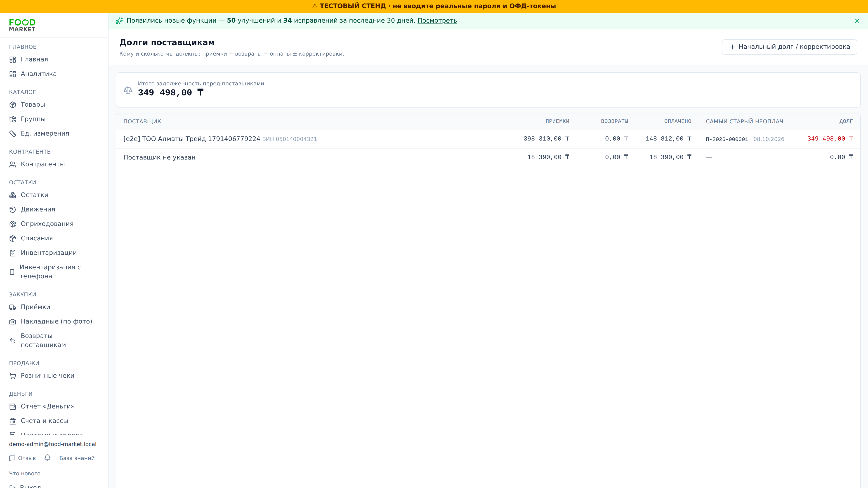The image size is (868, 488).
Task: Click the Счета и кассы bank icon
Action: coord(13,421)
